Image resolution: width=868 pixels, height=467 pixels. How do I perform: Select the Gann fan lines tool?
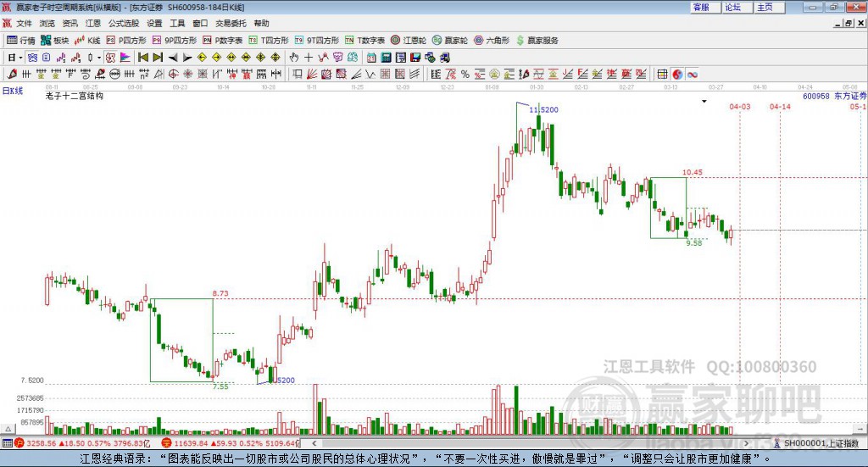coord(312,74)
